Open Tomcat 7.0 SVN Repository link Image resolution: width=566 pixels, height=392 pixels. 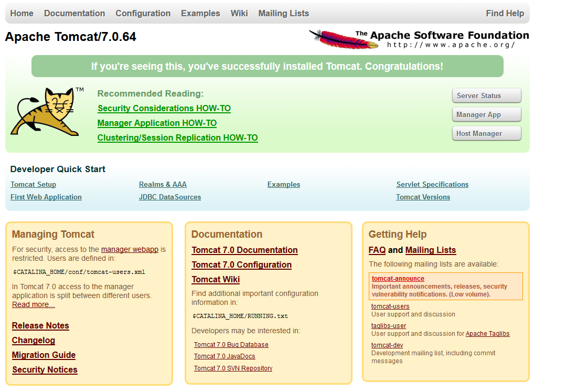(x=233, y=368)
